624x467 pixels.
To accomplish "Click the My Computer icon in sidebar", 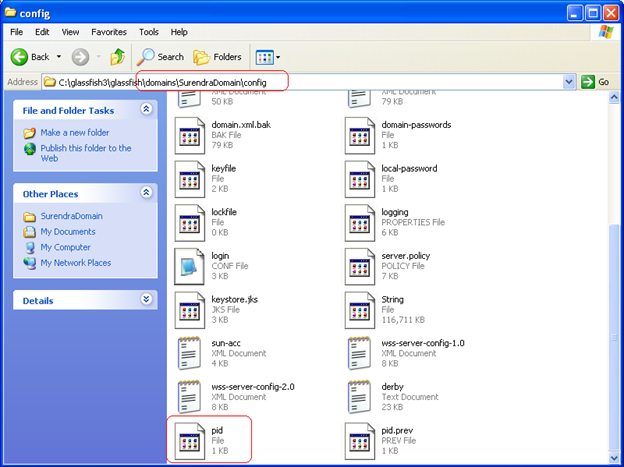I will tap(30, 248).
